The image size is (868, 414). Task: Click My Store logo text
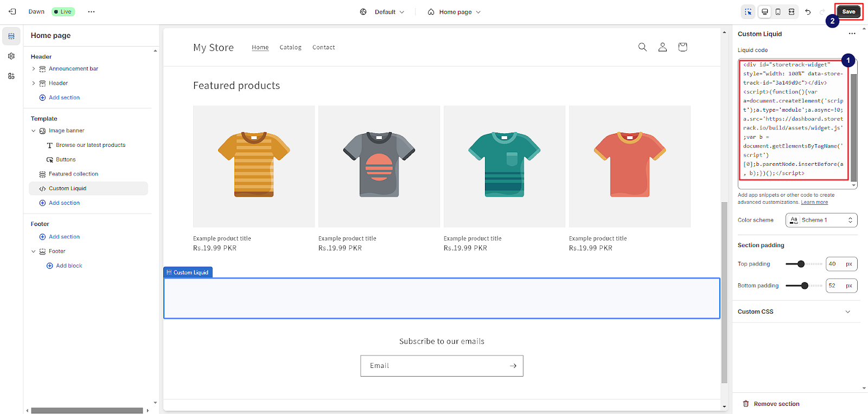[213, 48]
